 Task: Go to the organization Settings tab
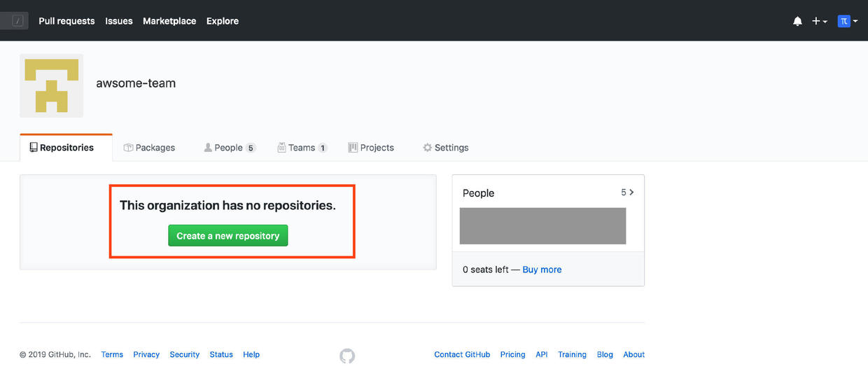446,148
